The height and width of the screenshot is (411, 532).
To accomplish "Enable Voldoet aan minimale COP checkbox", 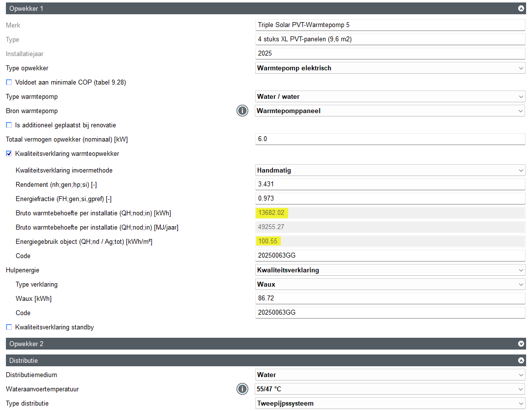I will click(x=9, y=83).
